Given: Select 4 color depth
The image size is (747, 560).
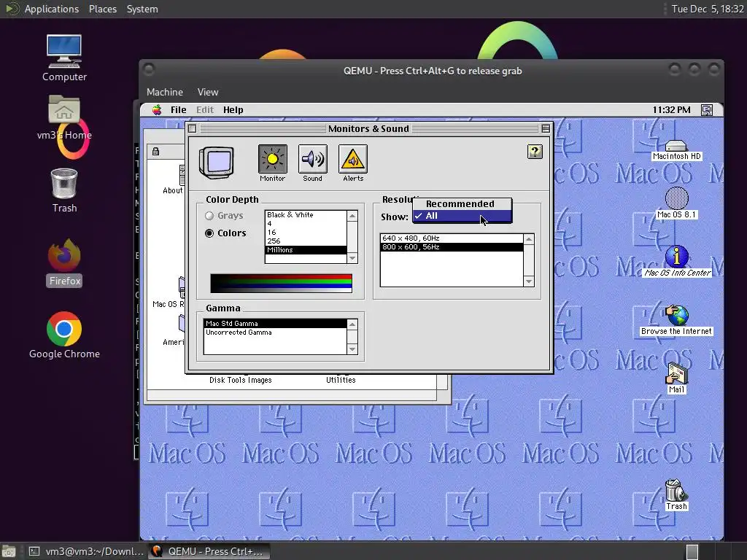Looking at the screenshot, I should (306, 224).
